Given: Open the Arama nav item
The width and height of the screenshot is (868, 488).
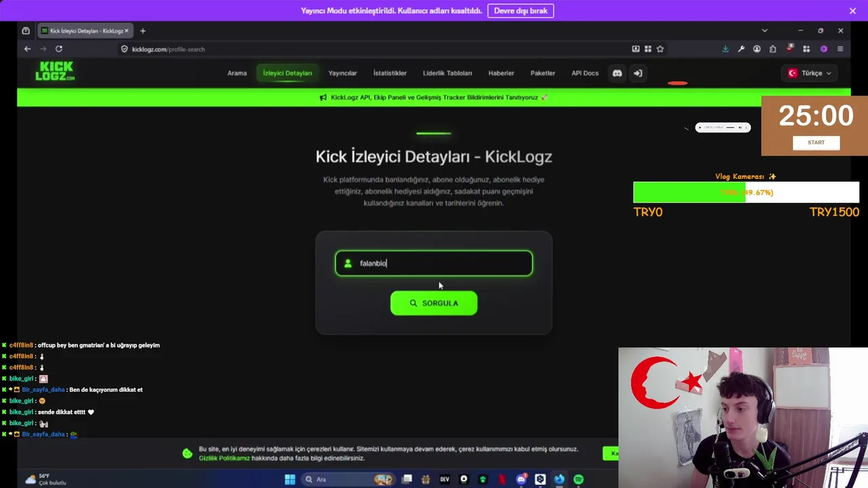Looking at the screenshot, I should click(x=237, y=73).
